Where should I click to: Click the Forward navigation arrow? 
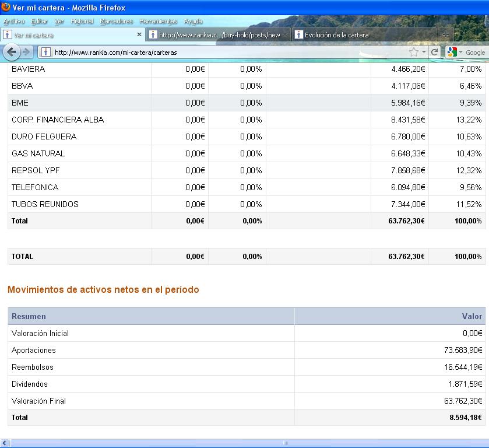click(x=26, y=52)
